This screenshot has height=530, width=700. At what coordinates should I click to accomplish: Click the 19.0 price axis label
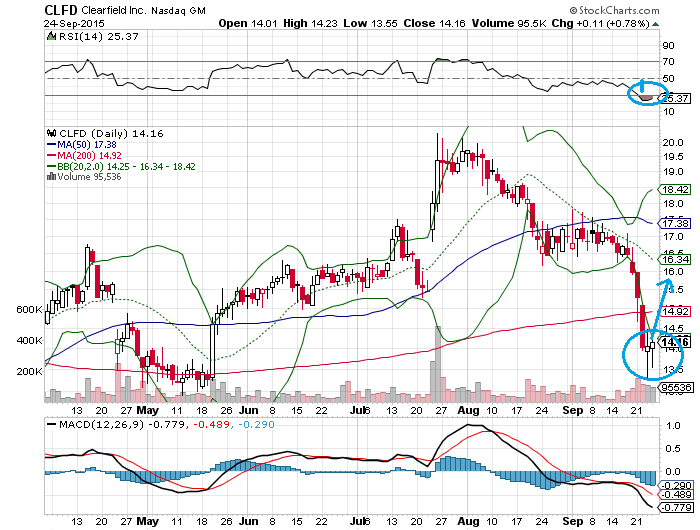pyautogui.click(x=673, y=172)
